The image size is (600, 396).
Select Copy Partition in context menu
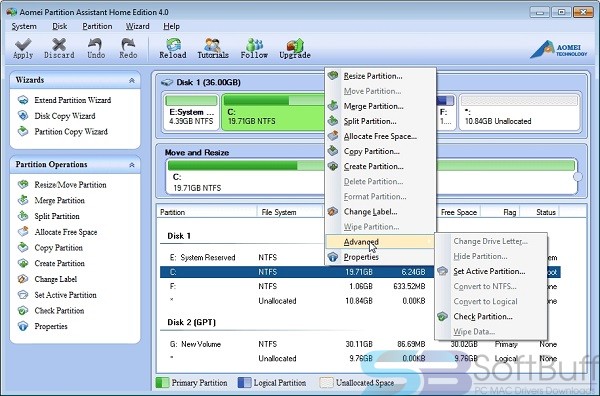380,152
